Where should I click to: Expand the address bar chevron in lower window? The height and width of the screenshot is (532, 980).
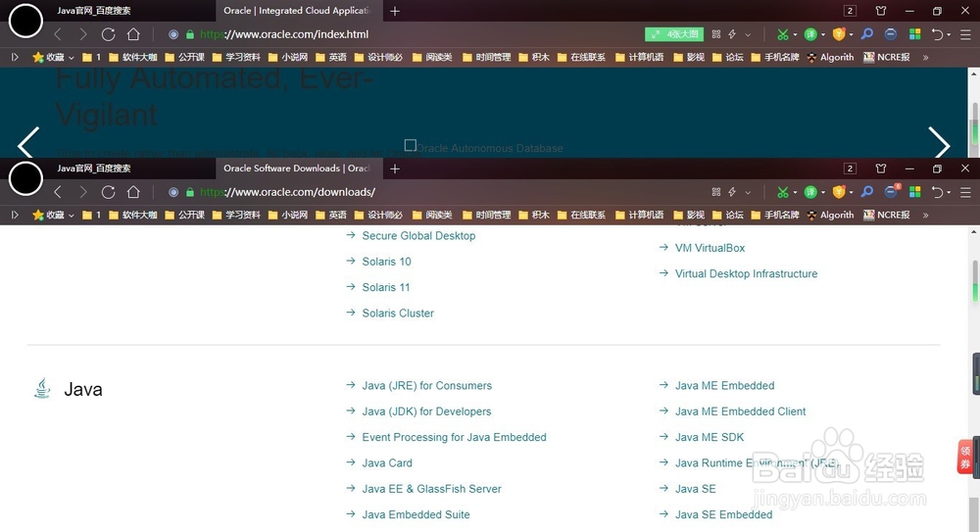pos(748,193)
